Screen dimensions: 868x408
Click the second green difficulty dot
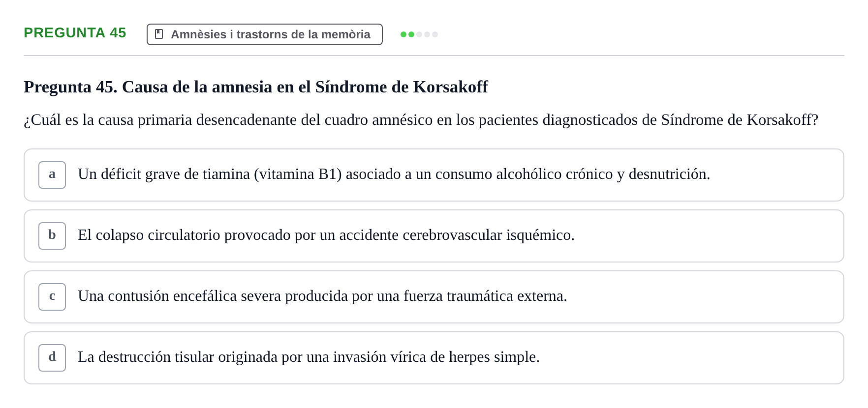(411, 34)
